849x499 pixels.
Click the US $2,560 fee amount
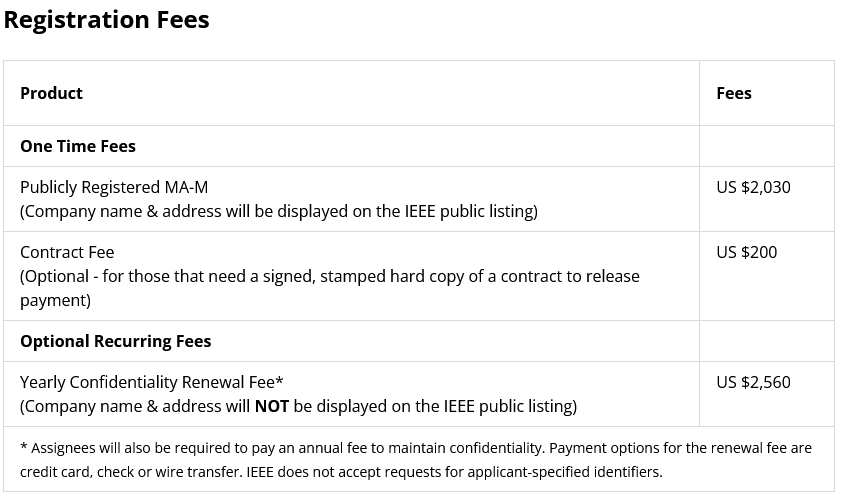[753, 382]
